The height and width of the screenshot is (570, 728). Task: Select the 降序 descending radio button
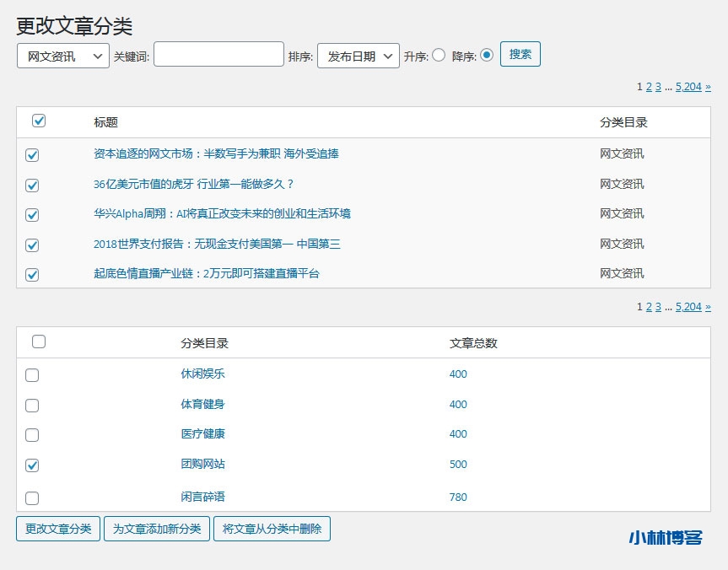487,56
